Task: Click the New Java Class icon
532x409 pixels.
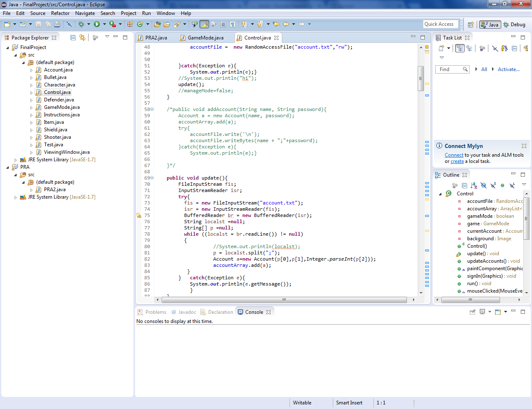Action: coord(140,25)
